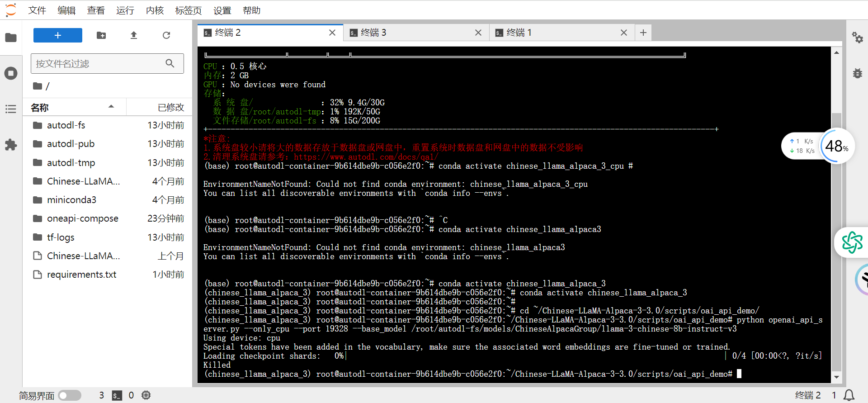Refresh the file list
This screenshot has height=403, width=868.
point(166,35)
